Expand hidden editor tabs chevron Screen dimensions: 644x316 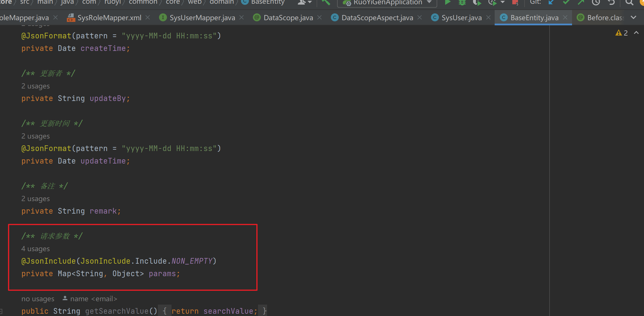coord(633,18)
